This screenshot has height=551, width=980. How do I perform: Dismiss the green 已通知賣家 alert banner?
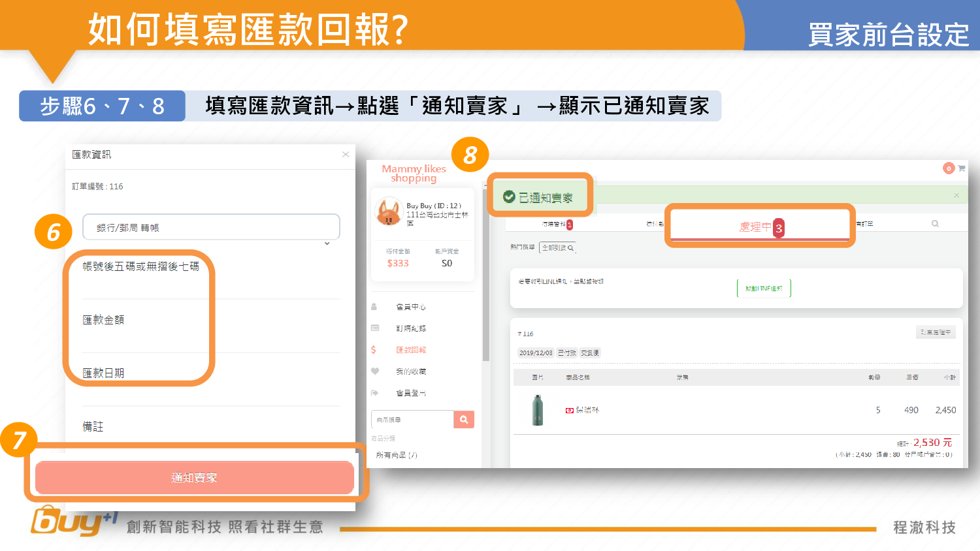click(x=956, y=195)
